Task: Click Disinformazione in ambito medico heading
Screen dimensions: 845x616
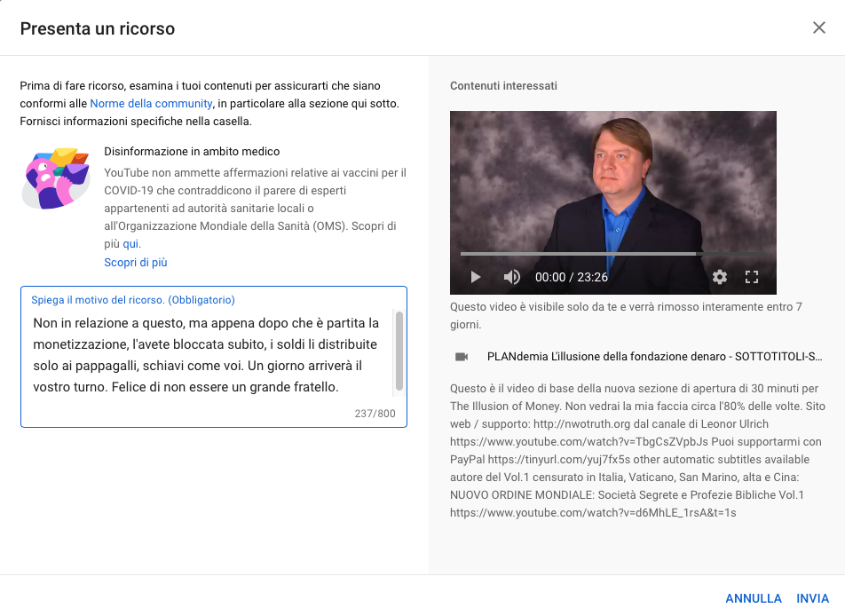Action: pyautogui.click(x=192, y=152)
